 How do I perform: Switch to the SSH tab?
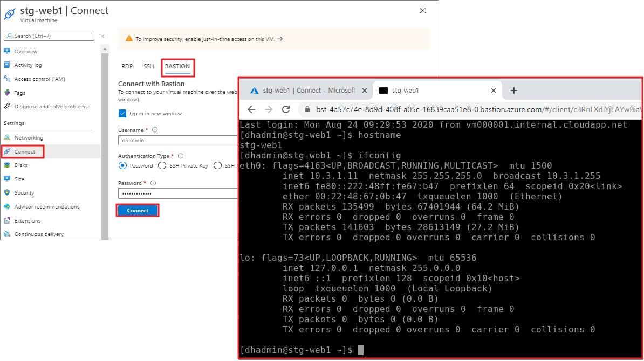pyautogui.click(x=149, y=66)
